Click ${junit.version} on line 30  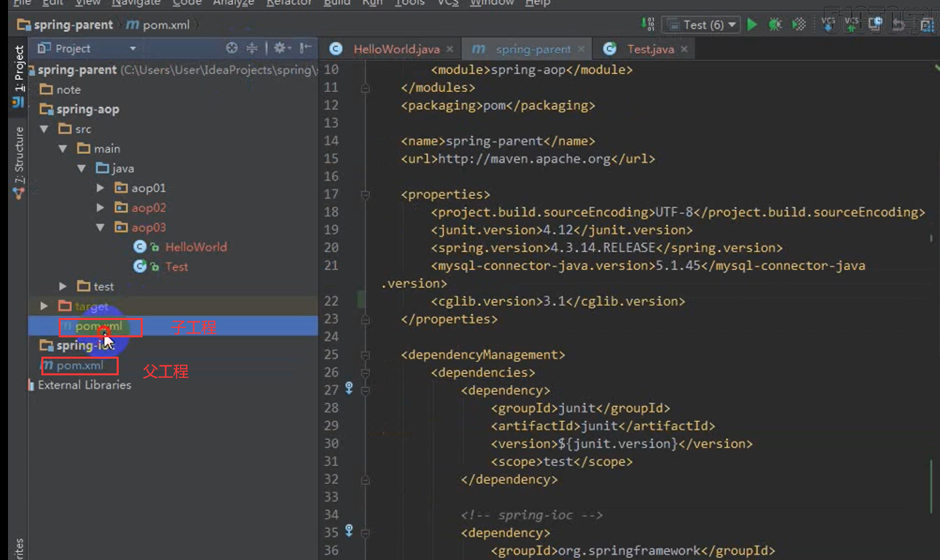pos(619,443)
